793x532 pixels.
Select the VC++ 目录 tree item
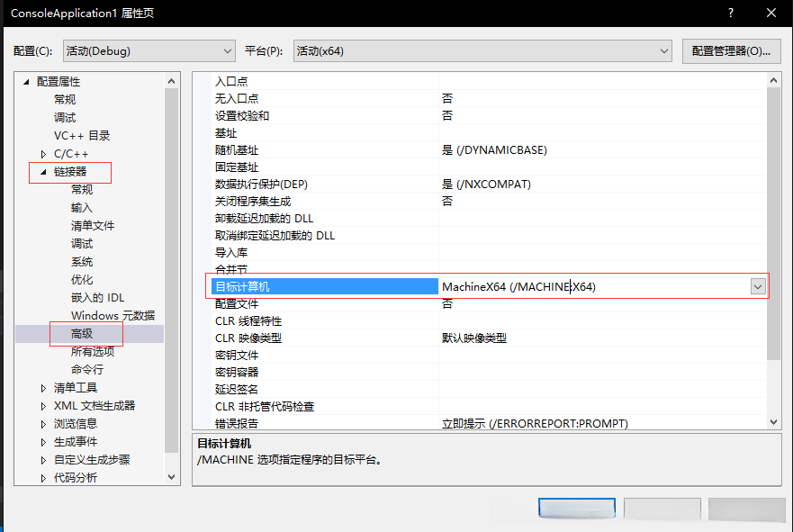pyautogui.click(x=82, y=136)
